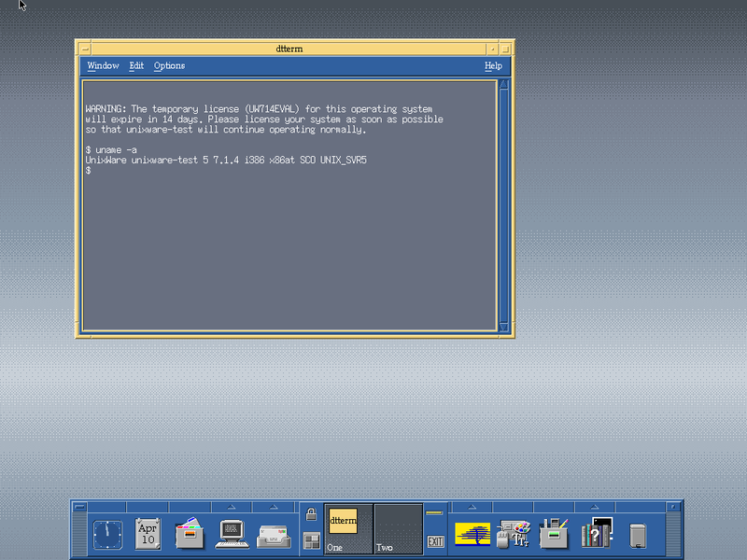Screen dimensions: 747x560
Task: Expand subpanel arrow above terminal icon
Action: [x=232, y=507]
